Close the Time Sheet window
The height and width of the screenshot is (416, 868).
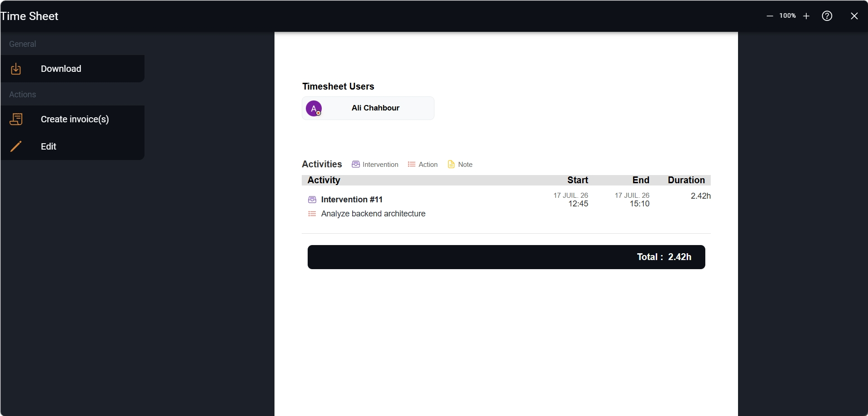[854, 16]
